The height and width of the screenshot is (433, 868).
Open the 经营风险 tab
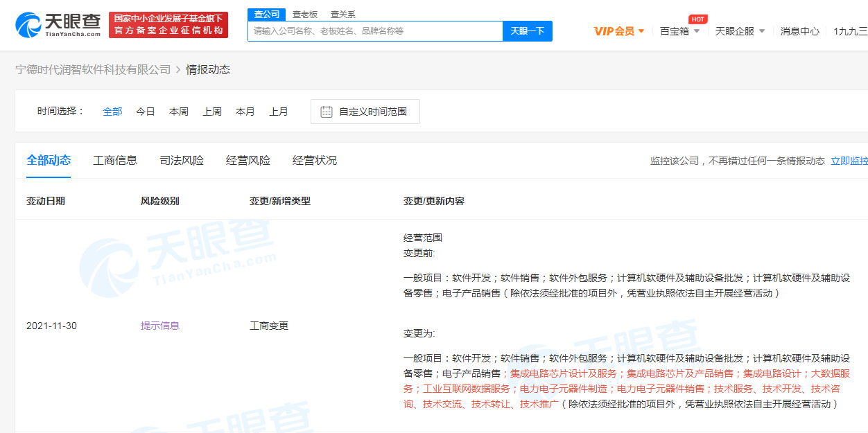(248, 160)
